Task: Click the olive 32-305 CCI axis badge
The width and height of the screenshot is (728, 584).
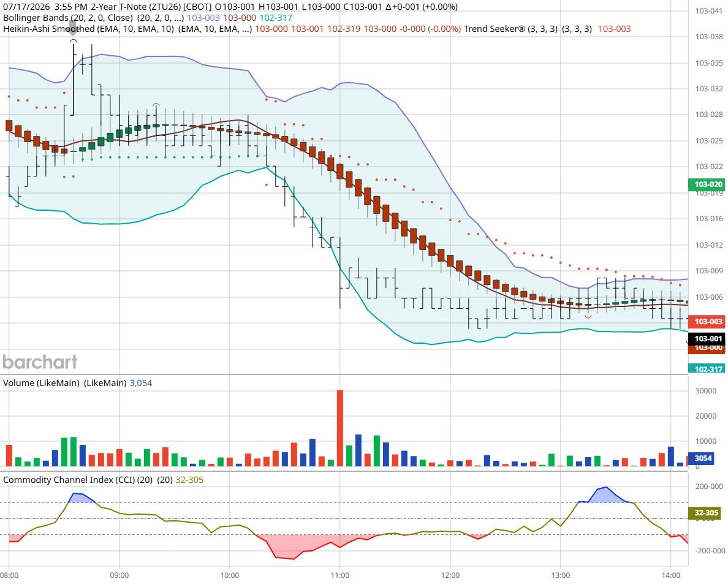Action: point(704,513)
